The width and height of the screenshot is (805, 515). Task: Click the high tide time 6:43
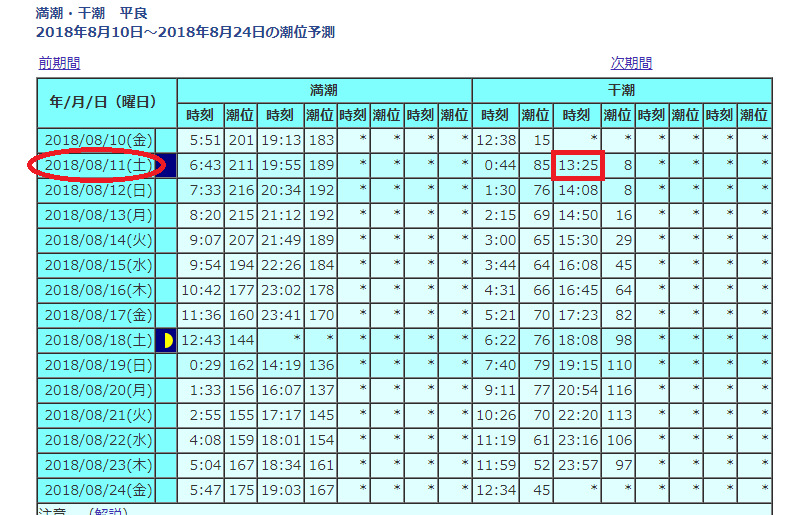pyautogui.click(x=201, y=165)
